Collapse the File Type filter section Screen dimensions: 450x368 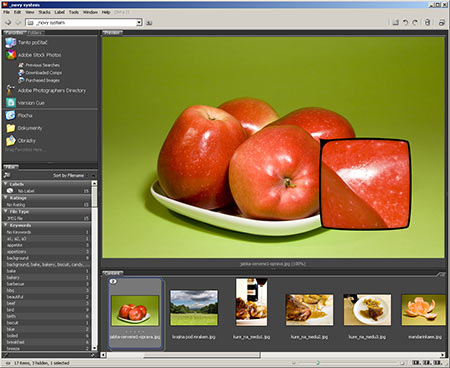click(x=6, y=211)
